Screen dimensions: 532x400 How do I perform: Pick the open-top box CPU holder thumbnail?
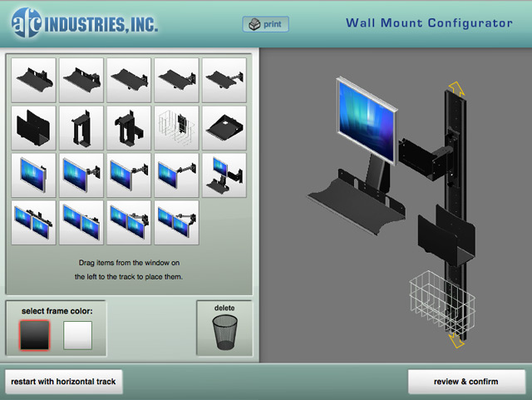click(x=33, y=128)
